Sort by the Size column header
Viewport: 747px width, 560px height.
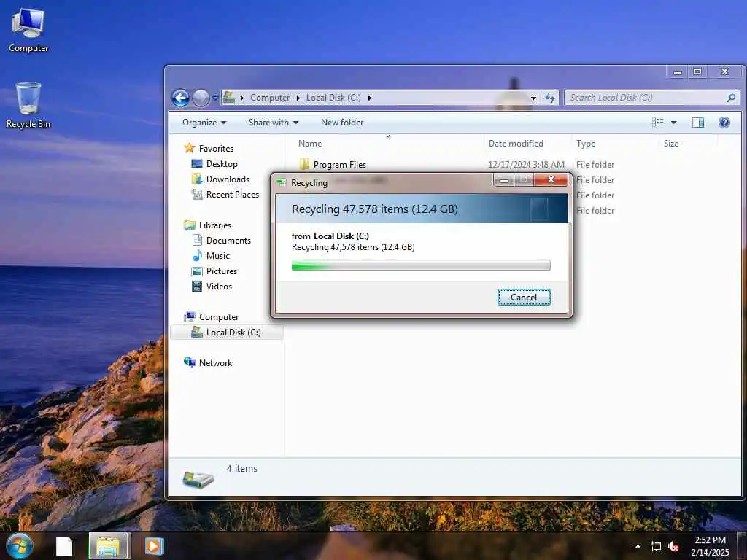[671, 144]
